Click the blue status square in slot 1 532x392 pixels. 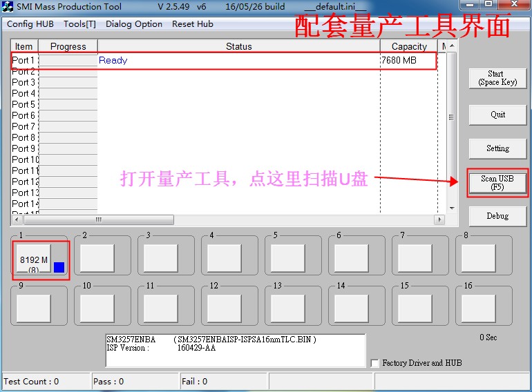point(59,267)
